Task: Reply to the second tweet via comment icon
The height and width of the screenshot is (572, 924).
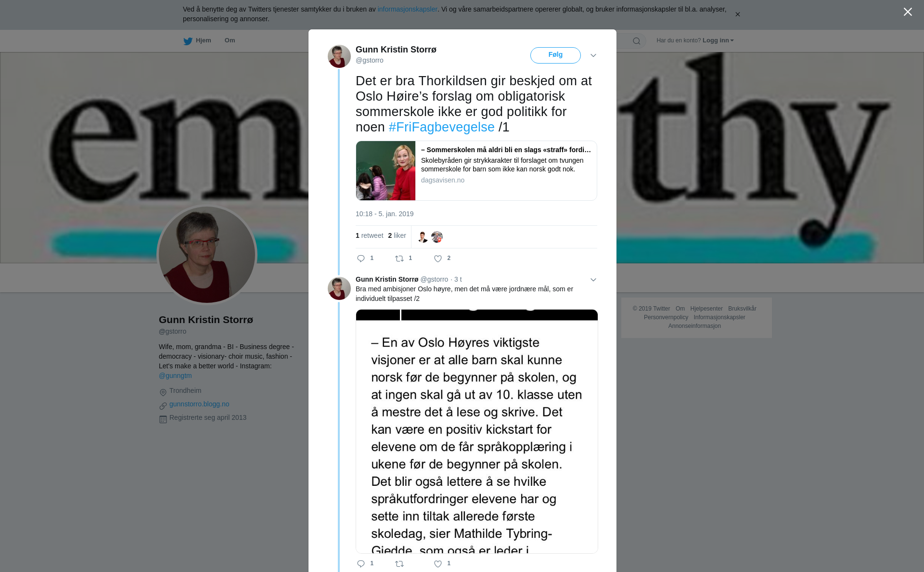Action: tap(361, 564)
